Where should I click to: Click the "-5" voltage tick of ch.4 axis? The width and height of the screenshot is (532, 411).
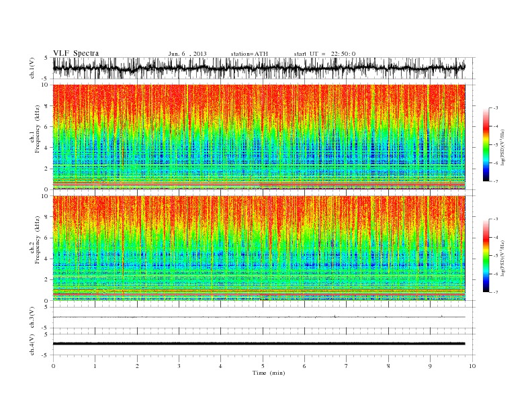pos(46,355)
